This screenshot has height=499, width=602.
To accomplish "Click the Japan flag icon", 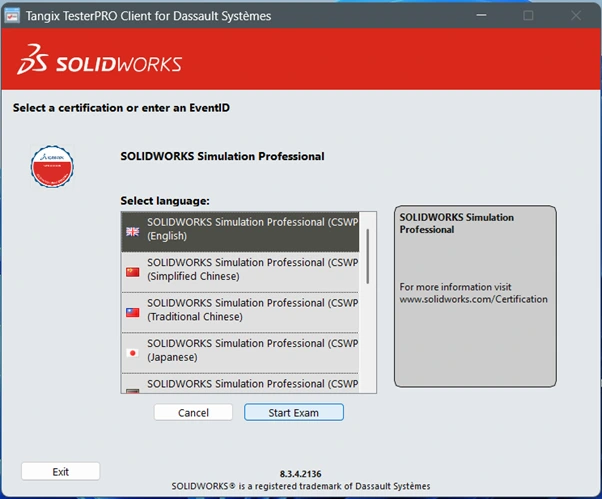I will (x=133, y=353).
